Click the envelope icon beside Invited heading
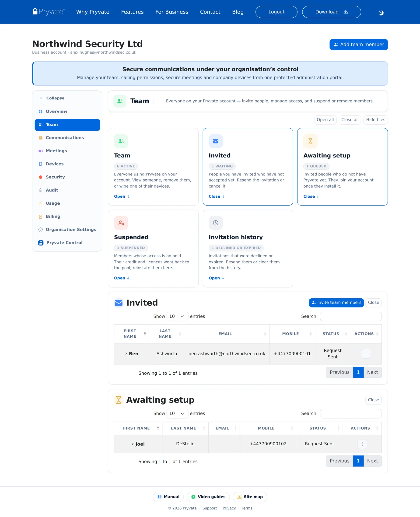 coord(119,303)
